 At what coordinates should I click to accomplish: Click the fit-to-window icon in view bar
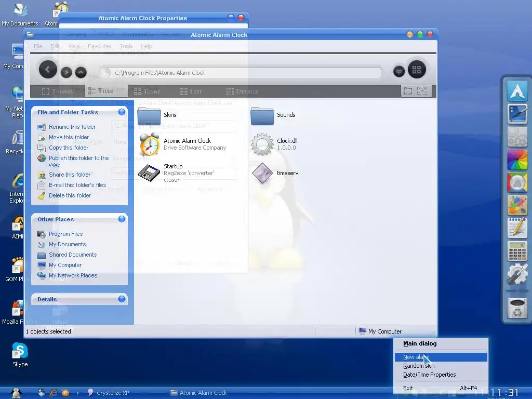pos(408,91)
